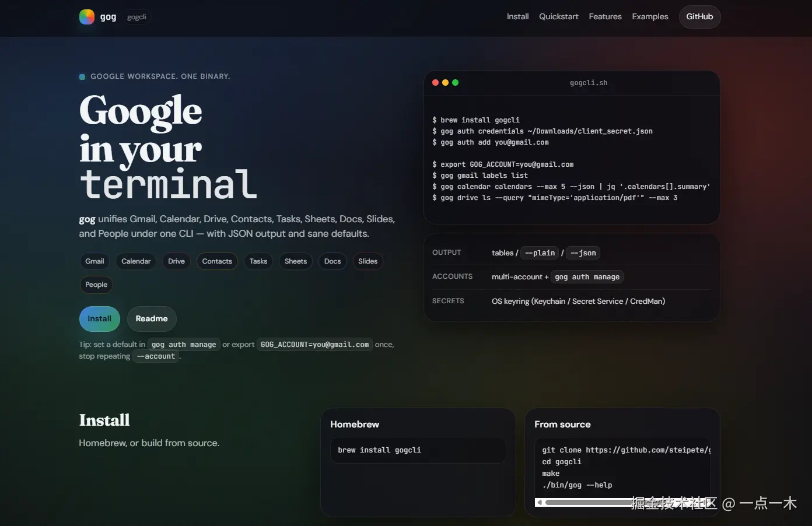The width and height of the screenshot is (812, 526).
Task: Click the 'Install' section heading
Action: coord(104,420)
